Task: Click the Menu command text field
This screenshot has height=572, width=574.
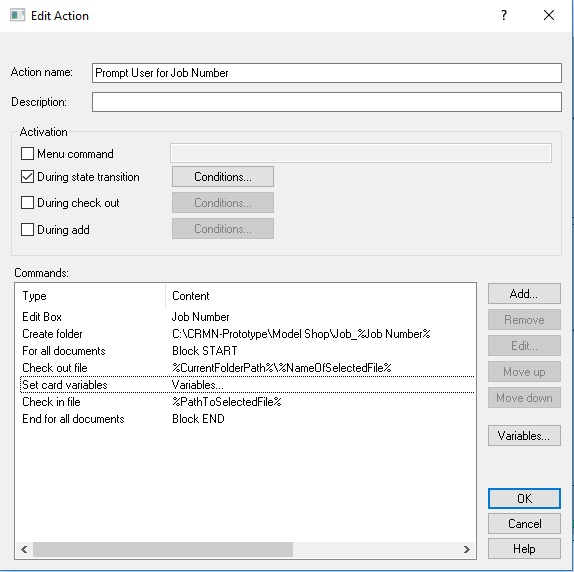Action: coord(361,153)
